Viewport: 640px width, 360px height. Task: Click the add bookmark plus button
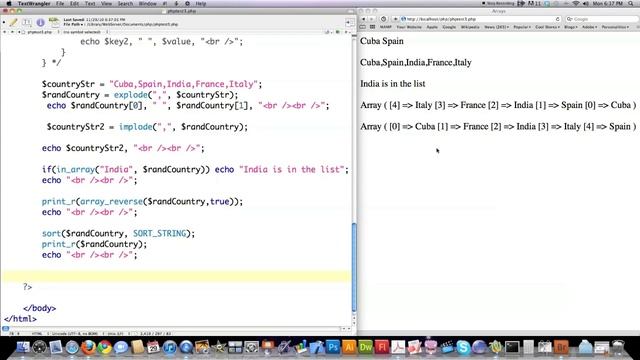(x=395, y=19)
